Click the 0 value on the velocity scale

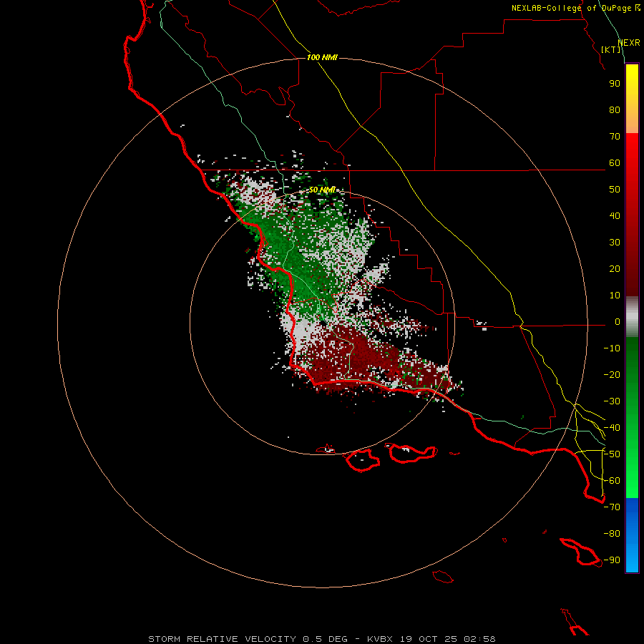point(618,322)
